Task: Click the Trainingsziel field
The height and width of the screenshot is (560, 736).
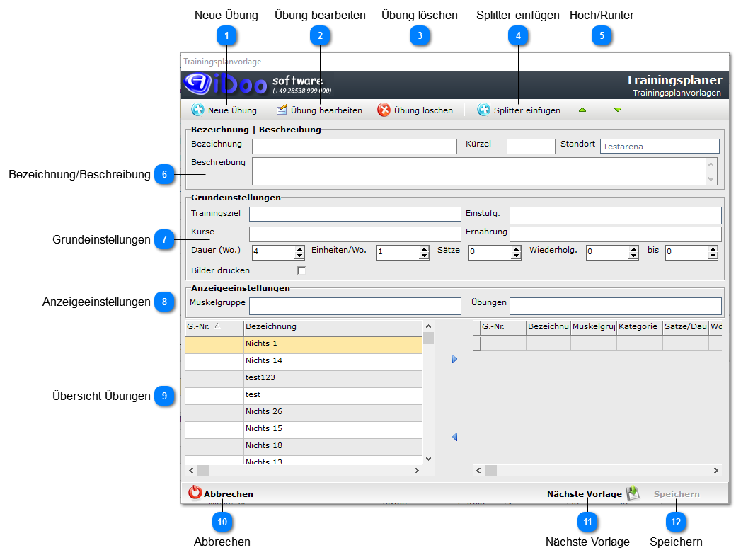Action: click(x=355, y=214)
